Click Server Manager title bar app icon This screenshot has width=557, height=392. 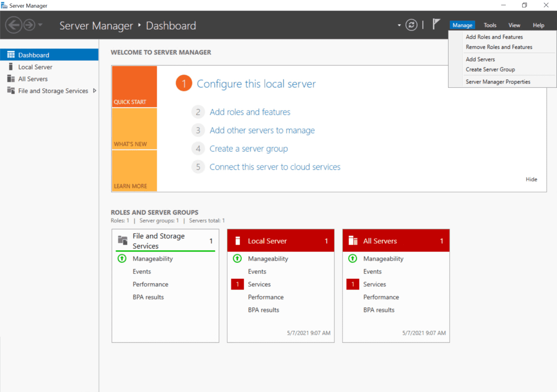[4, 5]
